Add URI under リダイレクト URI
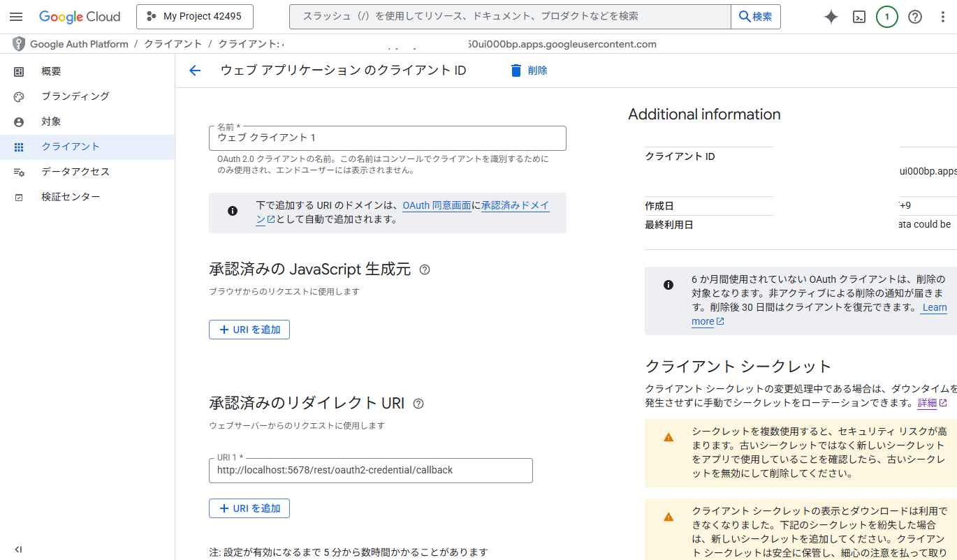The width and height of the screenshot is (957, 560). click(x=249, y=508)
